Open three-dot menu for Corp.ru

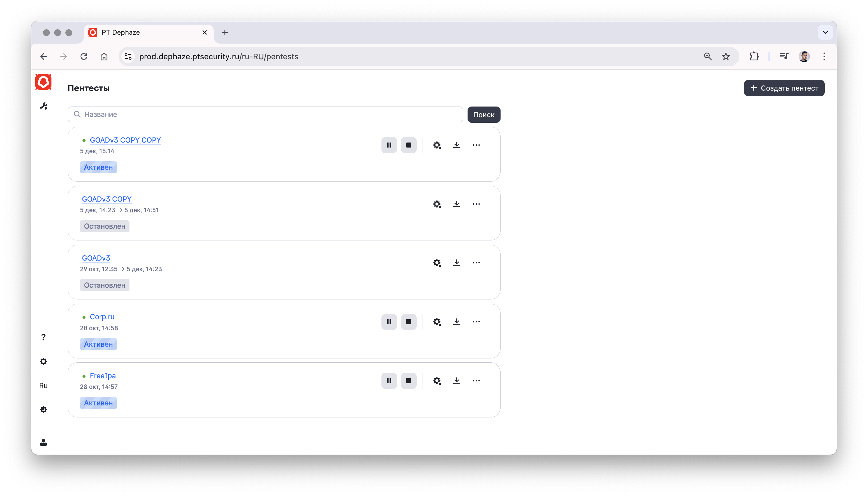coord(476,322)
